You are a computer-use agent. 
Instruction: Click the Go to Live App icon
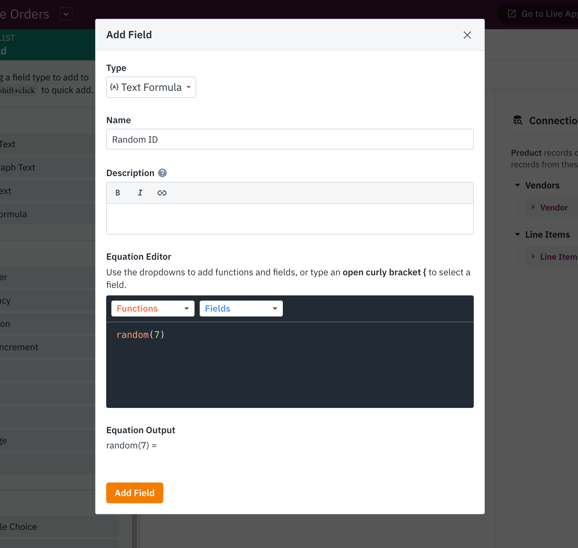[x=512, y=14]
